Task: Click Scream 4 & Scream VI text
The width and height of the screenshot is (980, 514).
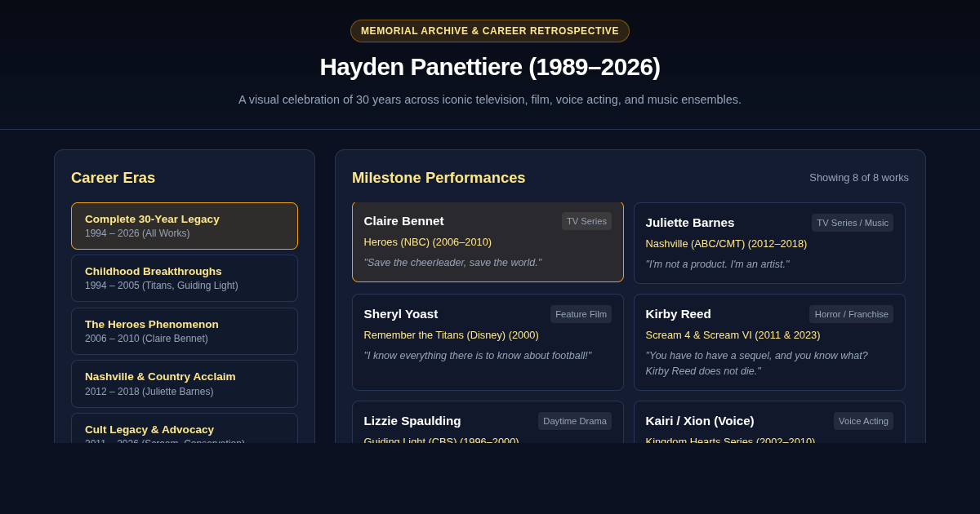Action: pyautogui.click(x=733, y=335)
